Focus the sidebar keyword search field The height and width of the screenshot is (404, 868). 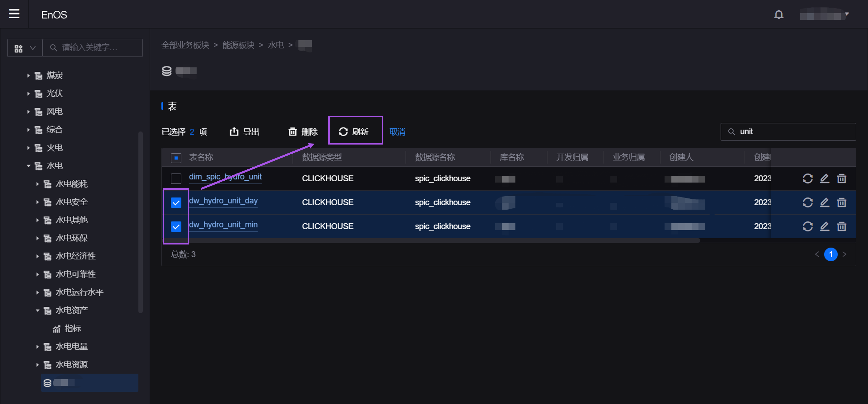93,48
